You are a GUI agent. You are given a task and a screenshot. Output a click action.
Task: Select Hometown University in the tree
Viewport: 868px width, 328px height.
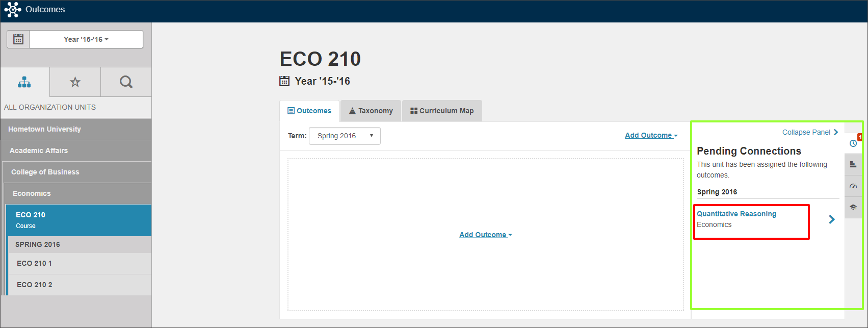point(76,129)
